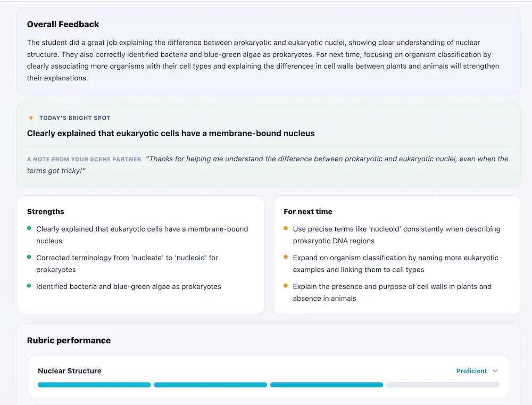The image size is (532, 405).
Task: Click the For next time card heading
Action: 307,211
